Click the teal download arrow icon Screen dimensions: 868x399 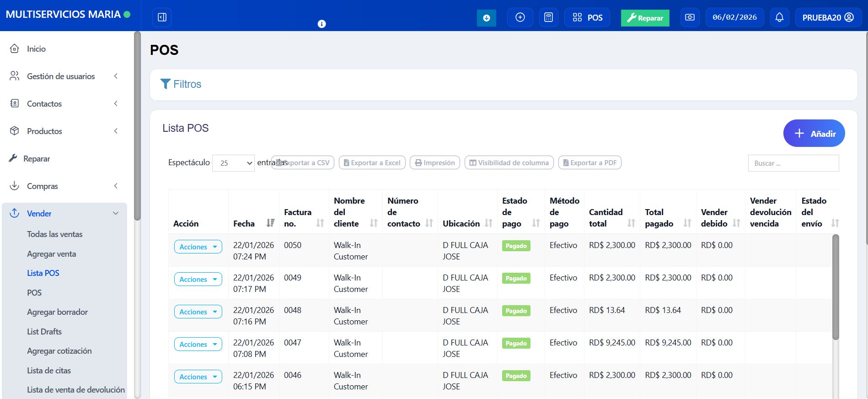(x=487, y=18)
